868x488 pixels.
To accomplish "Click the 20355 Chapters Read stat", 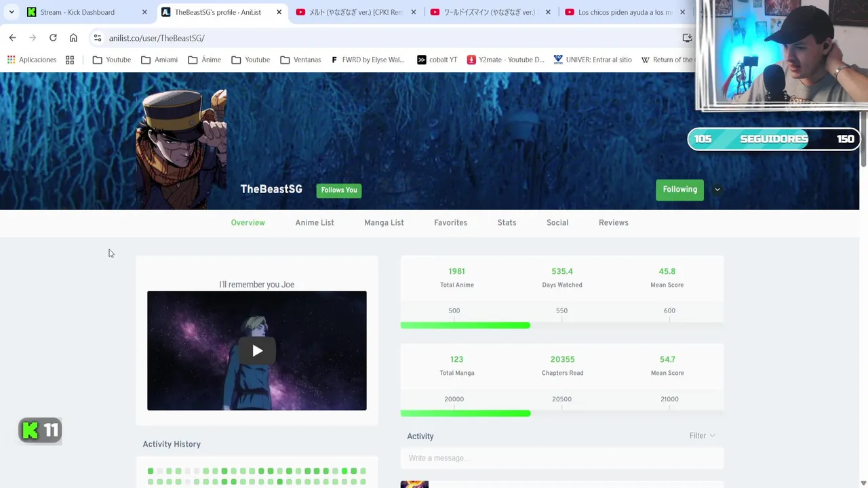I will [562, 365].
